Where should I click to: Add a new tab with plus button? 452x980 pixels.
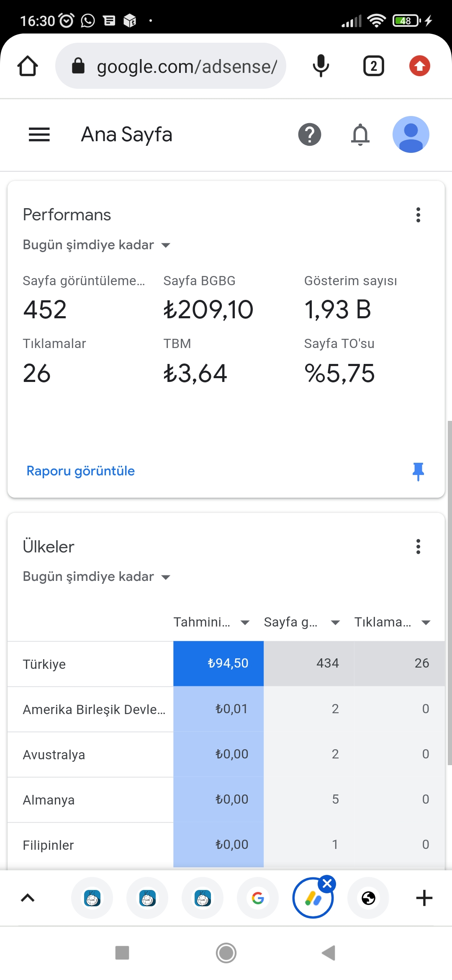(x=424, y=898)
